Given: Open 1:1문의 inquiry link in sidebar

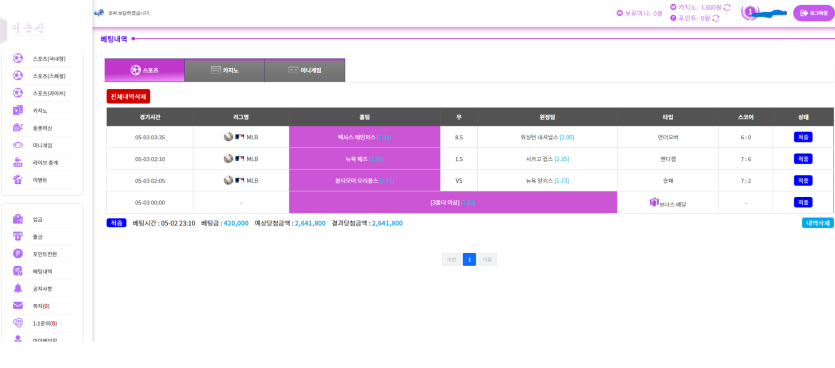Looking at the screenshot, I should pos(45,323).
